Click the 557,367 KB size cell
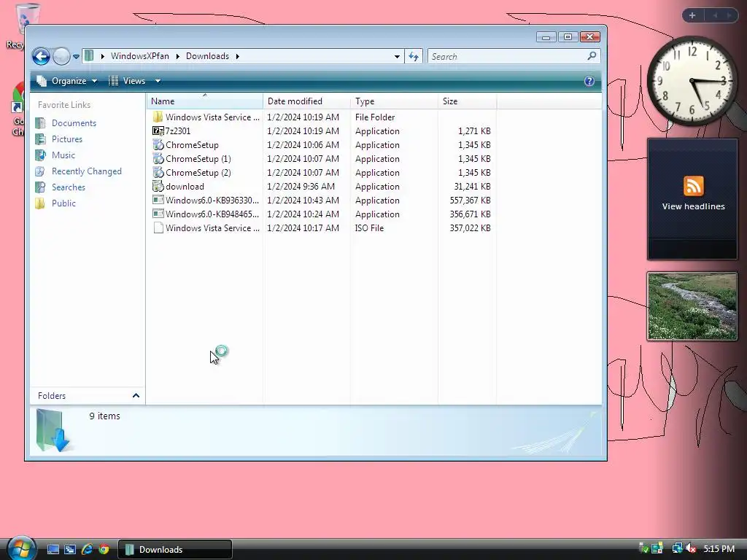The image size is (747, 560). (x=471, y=200)
